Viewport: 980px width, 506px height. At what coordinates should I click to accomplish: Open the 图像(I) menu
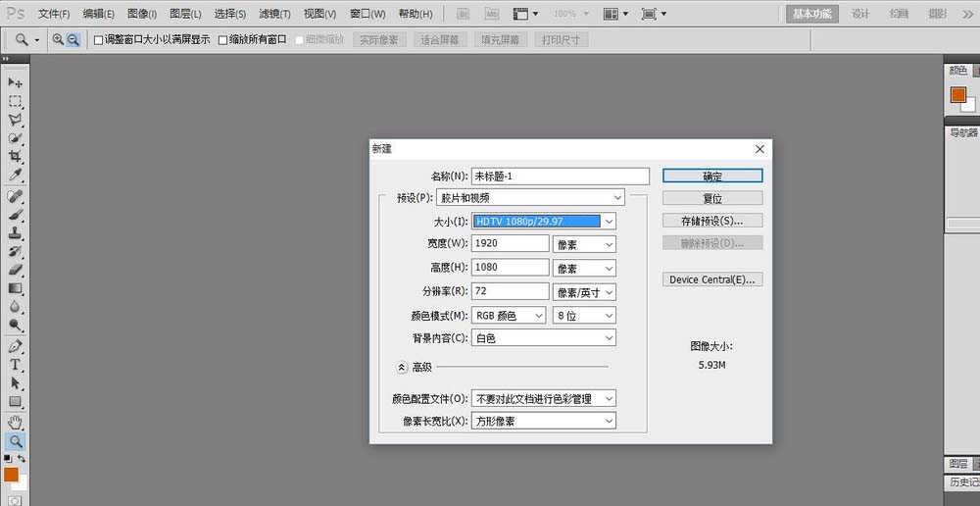[142, 13]
